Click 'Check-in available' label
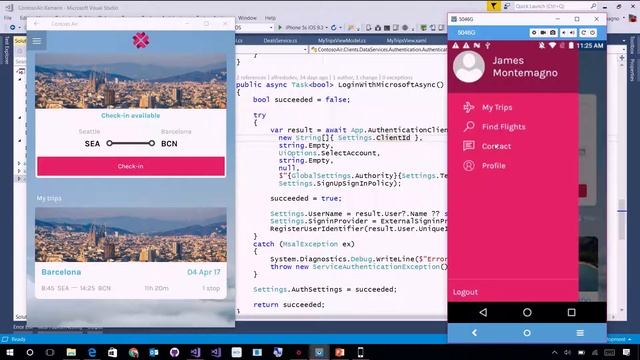The image size is (640, 360). [x=131, y=116]
